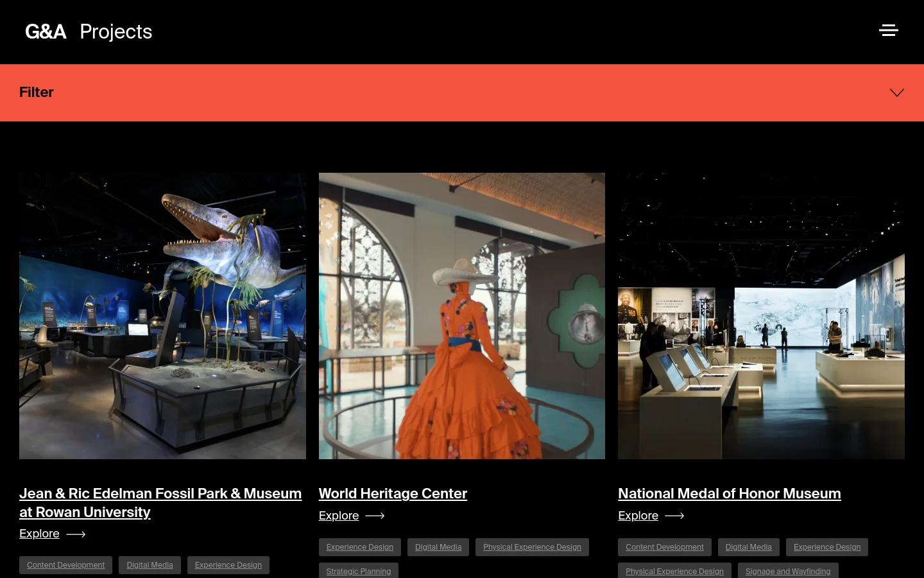Image resolution: width=924 pixels, height=578 pixels.
Task: Open National Medal of Honor Museum title
Action: [x=730, y=493]
